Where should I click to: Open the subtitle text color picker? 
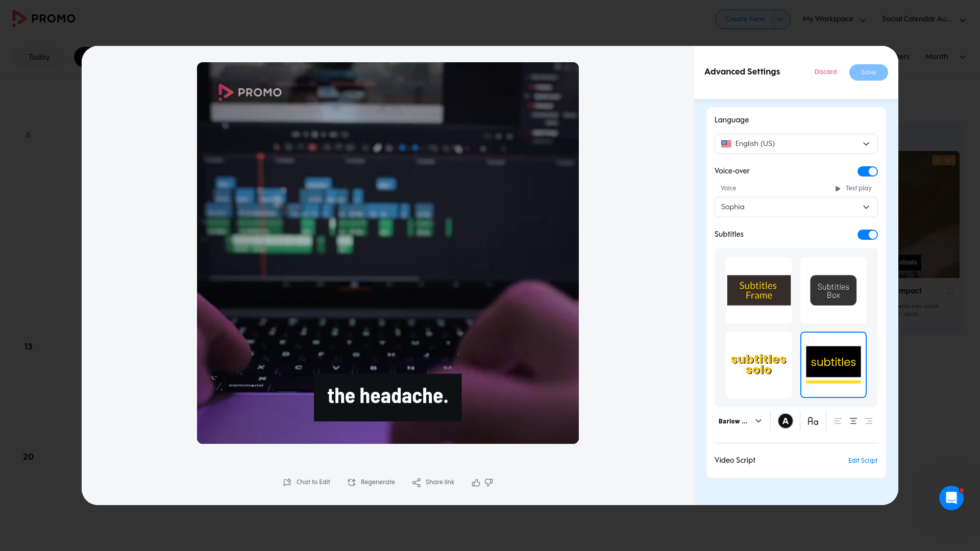[786, 421]
